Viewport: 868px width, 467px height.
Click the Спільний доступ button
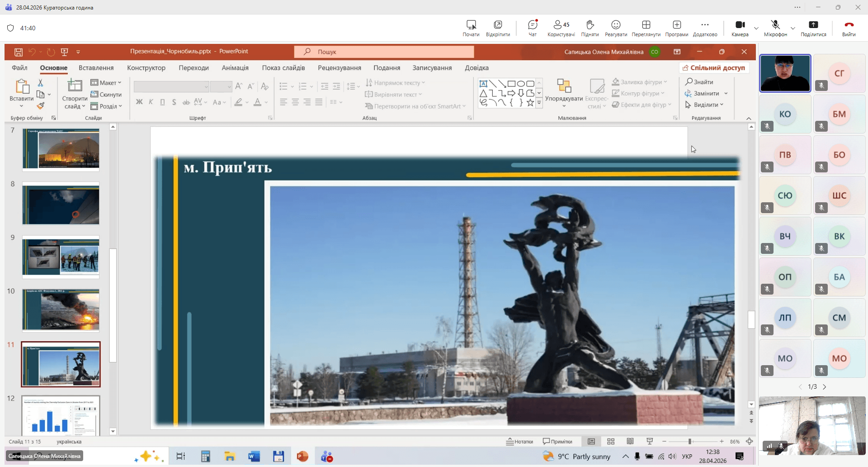tap(713, 68)
